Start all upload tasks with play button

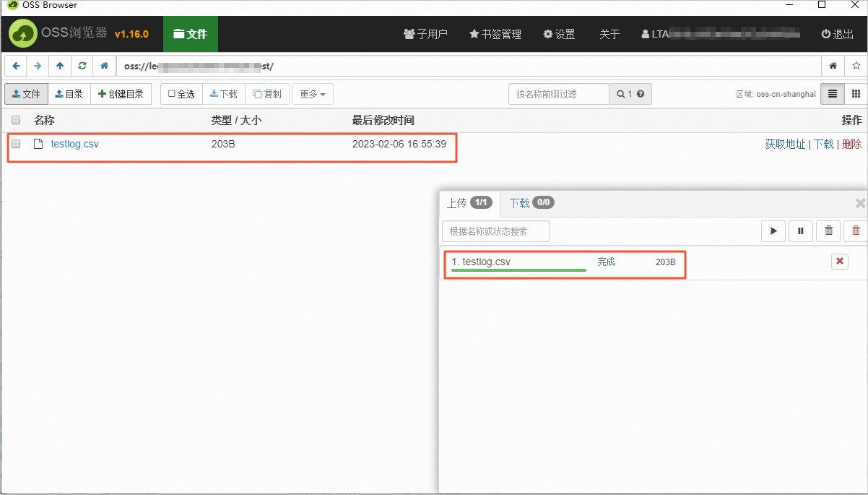773,231
